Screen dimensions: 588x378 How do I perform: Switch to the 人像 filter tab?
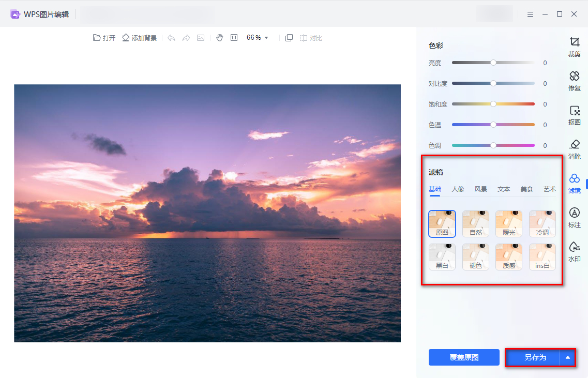click(458, 189)
